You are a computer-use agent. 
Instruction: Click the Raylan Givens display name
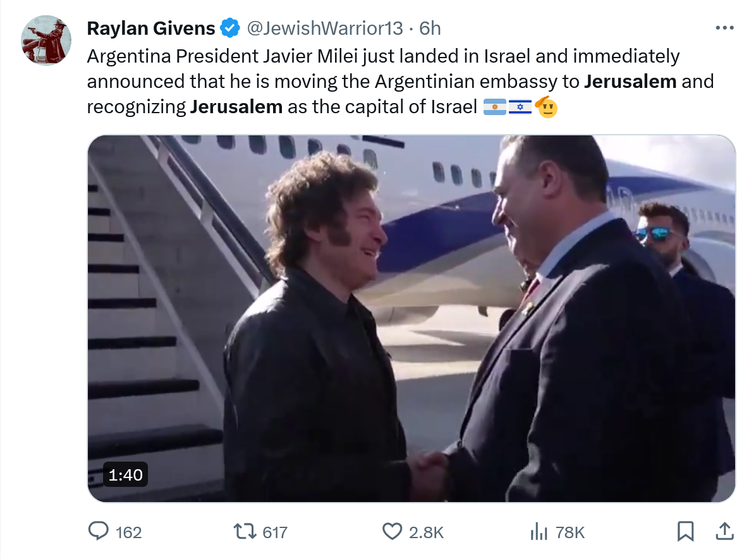pyautogui.click(x=151, y=28)
